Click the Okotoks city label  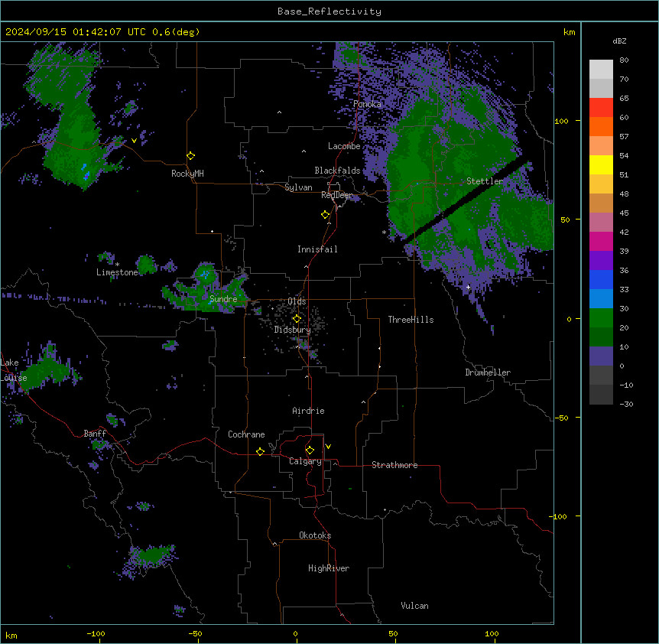coord(315,535)
